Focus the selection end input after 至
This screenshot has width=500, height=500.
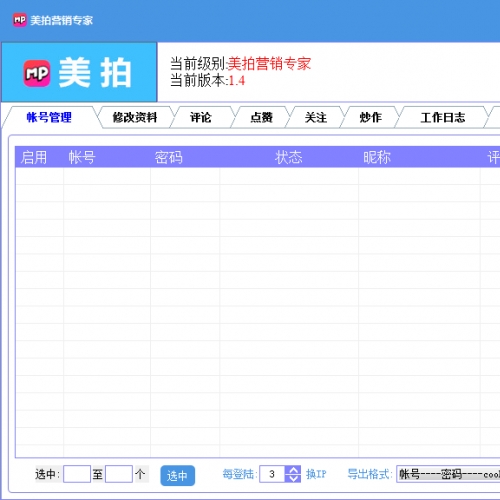pyautogui.click(x=119, y=474)
